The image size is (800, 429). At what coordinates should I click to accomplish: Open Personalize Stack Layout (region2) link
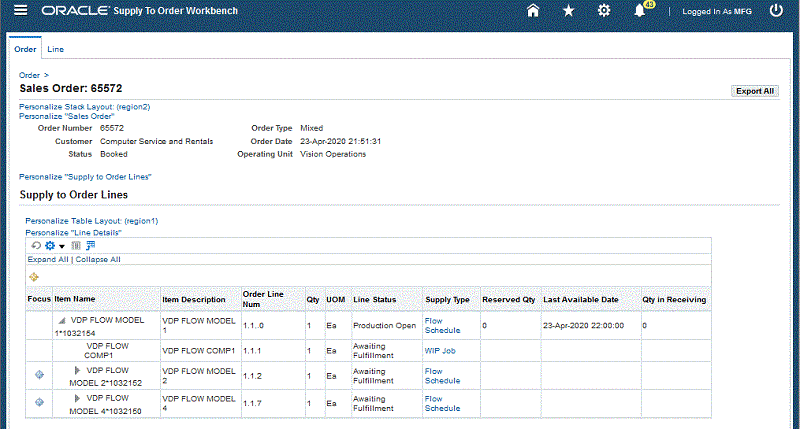(x=85, y=107)
